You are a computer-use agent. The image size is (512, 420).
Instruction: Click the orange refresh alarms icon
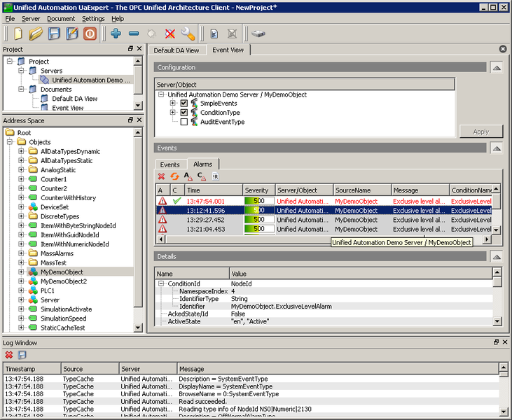pyautogui.click(x=174, y=176)
